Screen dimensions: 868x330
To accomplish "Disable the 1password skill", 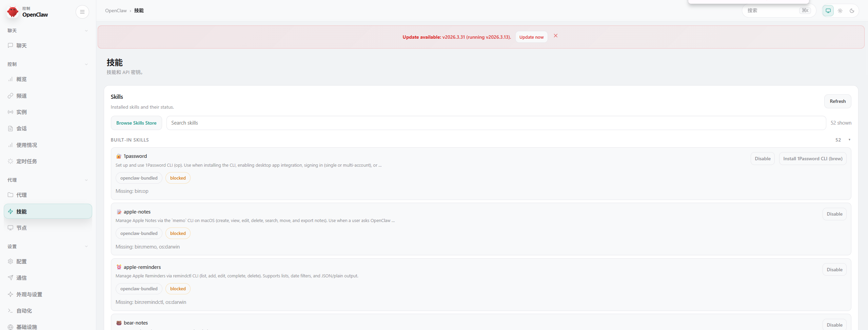I will tap(763, 159).
